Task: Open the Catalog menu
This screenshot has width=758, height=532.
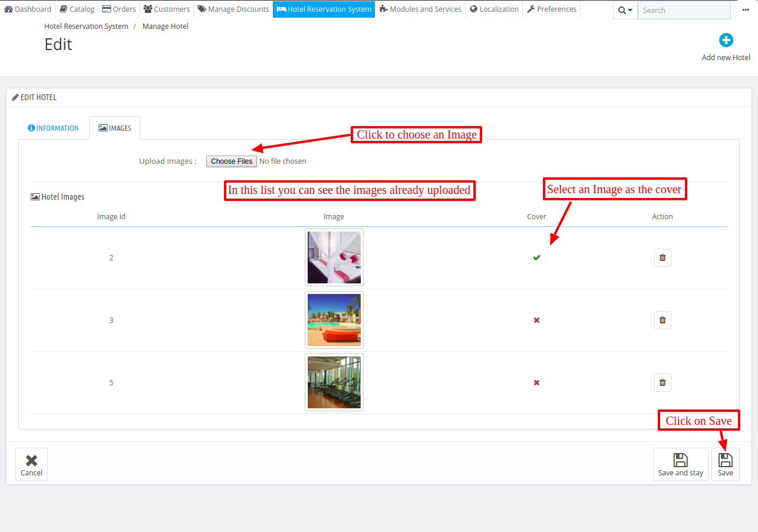Action: click(x=77, y=9)
